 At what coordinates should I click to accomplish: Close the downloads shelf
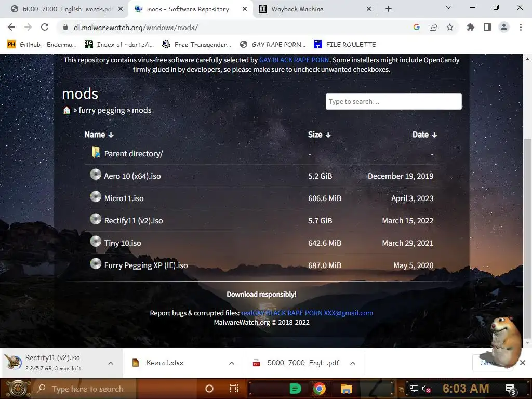pos(523,363)
